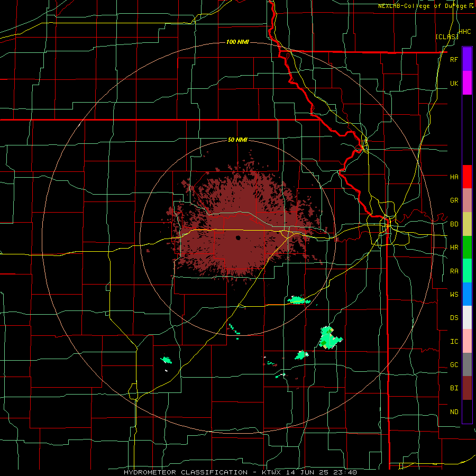The width and height of the screenshot is (476, 476).
Task: Click the IC light pink legend swatch
Action: click(467, 341)
